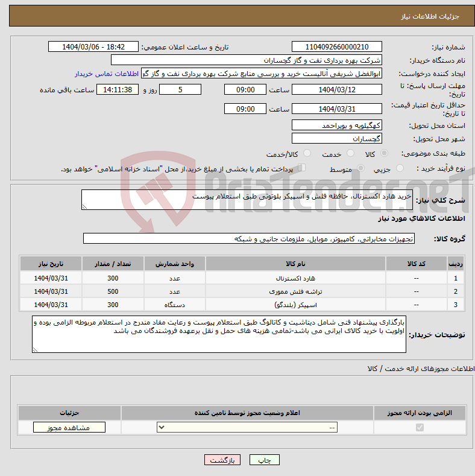Screen dimensions: 475x476
Task: Click the general description textarea شرح کلی نیاز
Action: (x=247, y=200)
